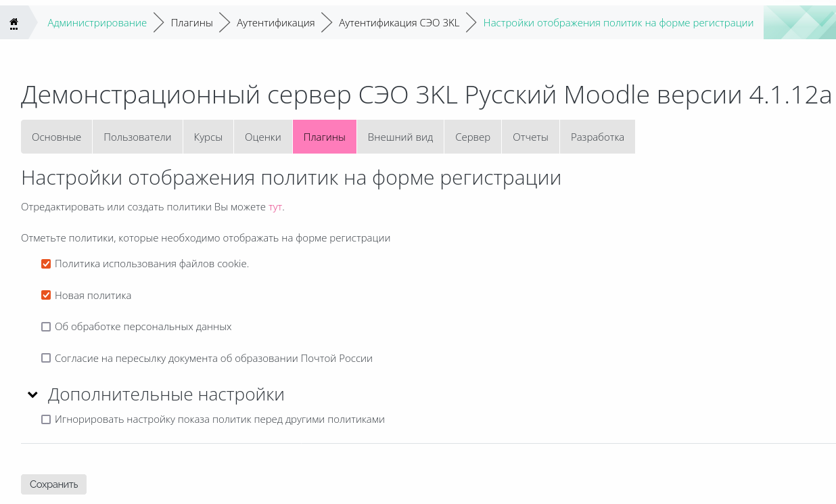Open the Сервер tab
Image resolution: width=836 pixels, height=504 pixels.
tap(473, 137)
